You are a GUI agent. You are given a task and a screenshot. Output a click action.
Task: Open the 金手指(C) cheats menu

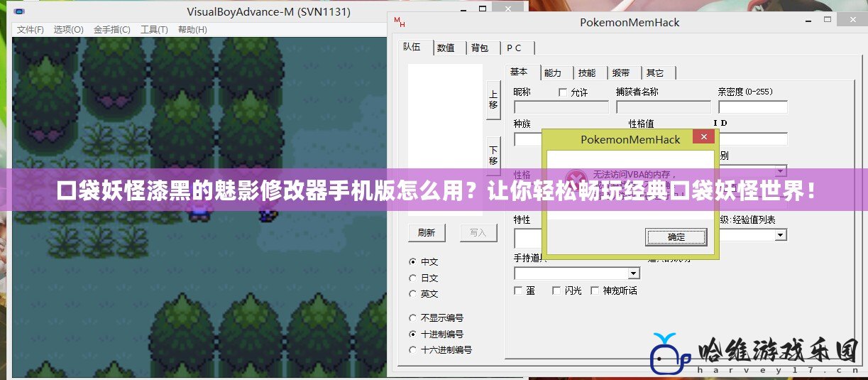pyautogui.click(x=112, y=29)
